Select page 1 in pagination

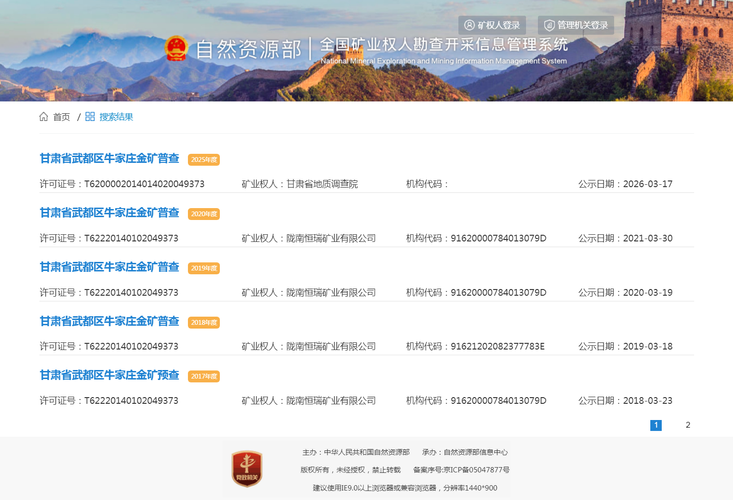(656, 425)
